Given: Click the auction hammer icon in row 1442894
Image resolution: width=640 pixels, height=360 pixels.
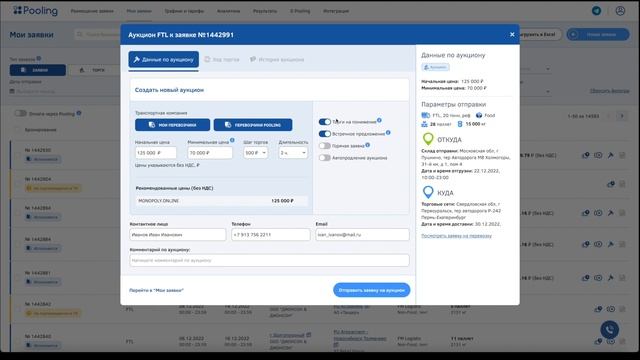Looking at the screenshot, I should tap(611, 213).
